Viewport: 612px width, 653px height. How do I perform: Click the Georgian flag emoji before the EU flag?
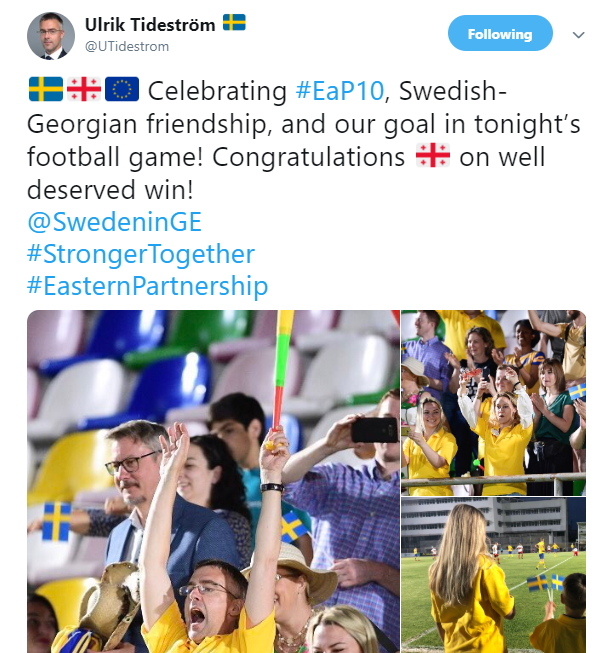83,91
